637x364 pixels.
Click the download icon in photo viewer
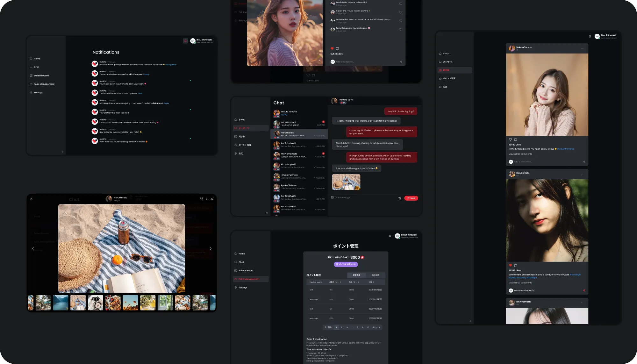207,199
